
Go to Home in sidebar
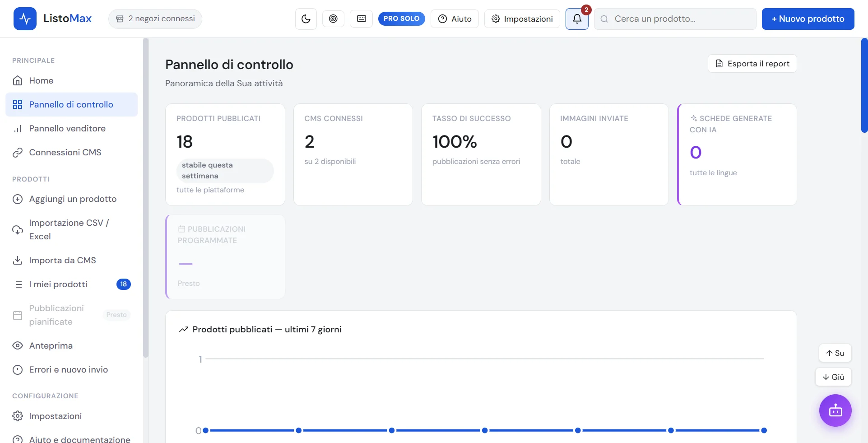coord(71,80)
